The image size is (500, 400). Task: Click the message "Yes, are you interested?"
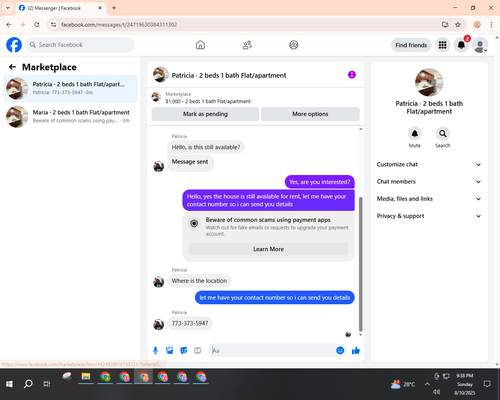[320, 182]
